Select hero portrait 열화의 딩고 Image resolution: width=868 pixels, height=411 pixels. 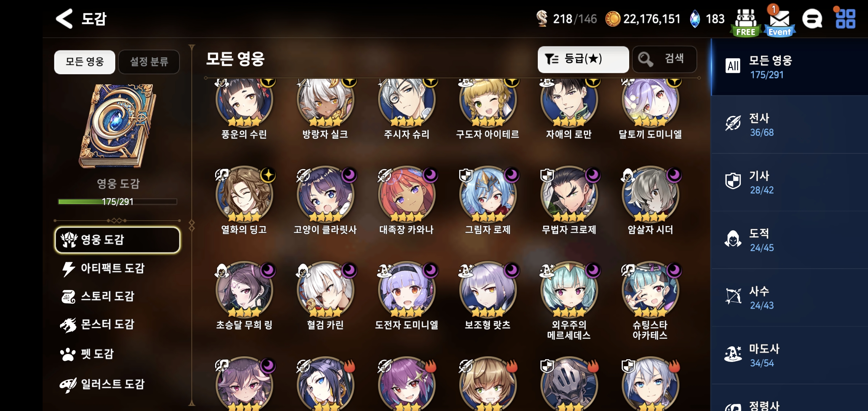244,194
